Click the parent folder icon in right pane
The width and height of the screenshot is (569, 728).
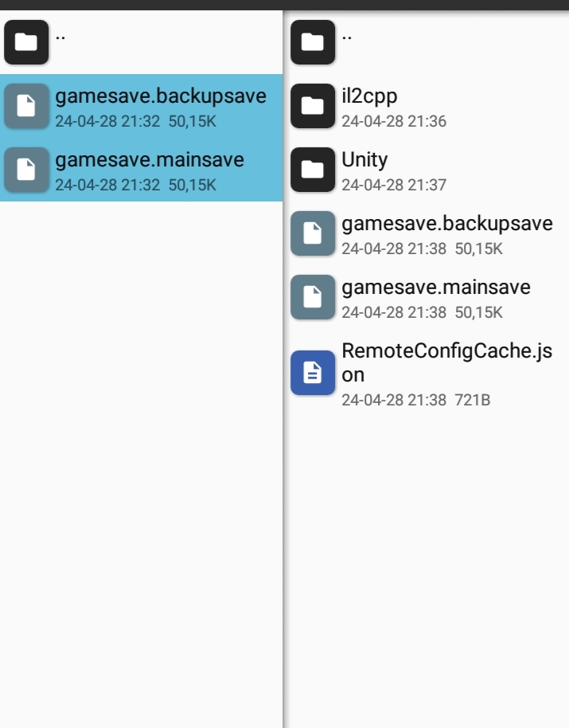[x=313, y=42]
